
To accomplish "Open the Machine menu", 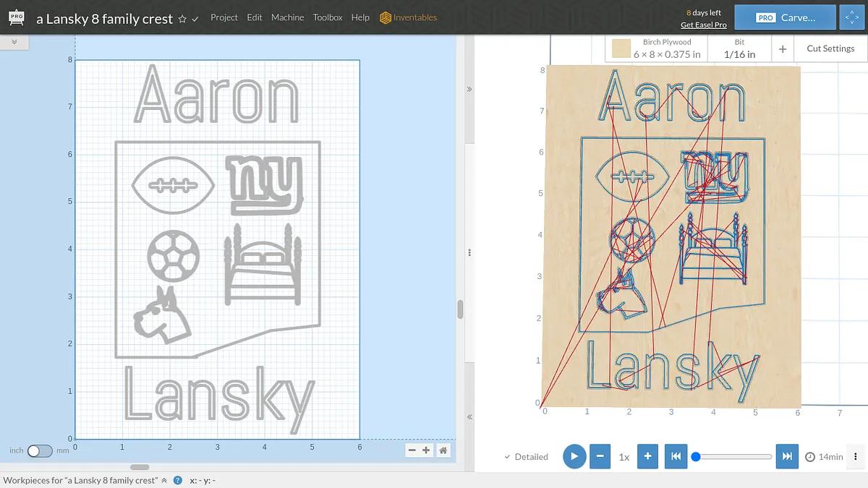I will pyautogui.click(x=287, y=17).
